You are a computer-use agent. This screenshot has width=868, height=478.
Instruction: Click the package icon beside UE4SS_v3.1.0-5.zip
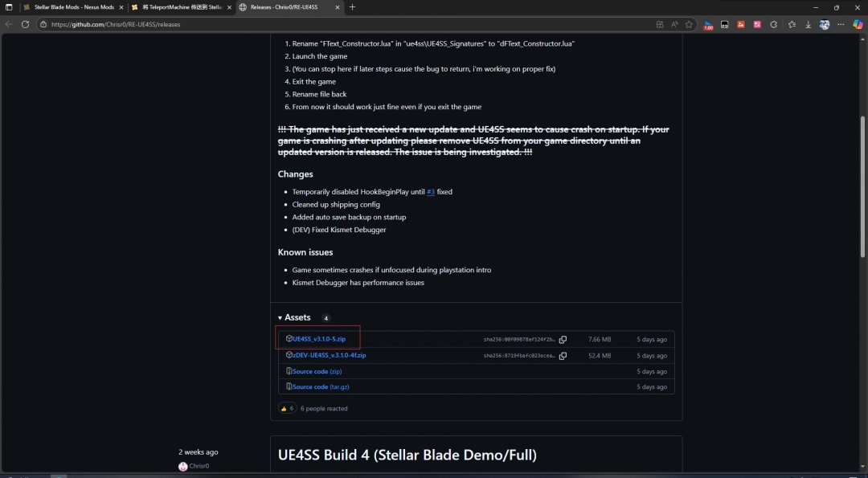coord(289,338)
